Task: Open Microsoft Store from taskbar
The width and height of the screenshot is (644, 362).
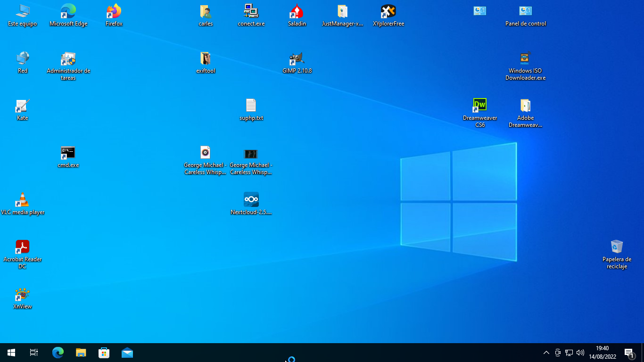Action: coord(104,353)
